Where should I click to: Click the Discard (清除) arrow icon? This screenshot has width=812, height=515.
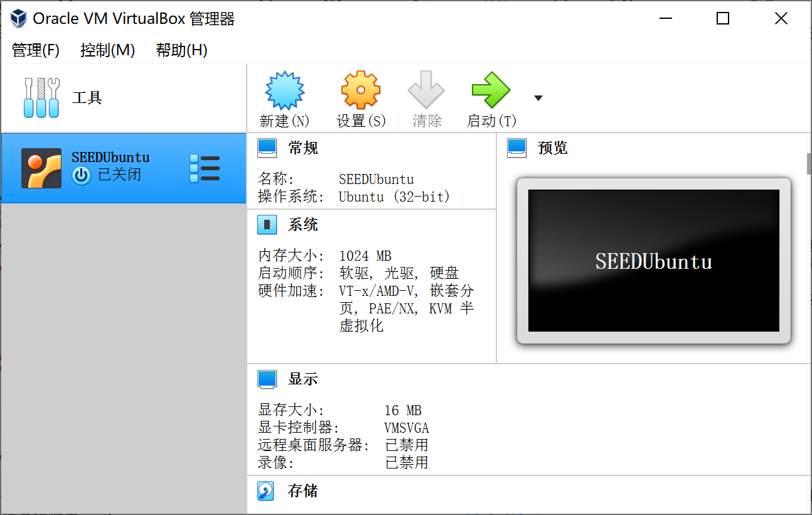tap(426, 90)
